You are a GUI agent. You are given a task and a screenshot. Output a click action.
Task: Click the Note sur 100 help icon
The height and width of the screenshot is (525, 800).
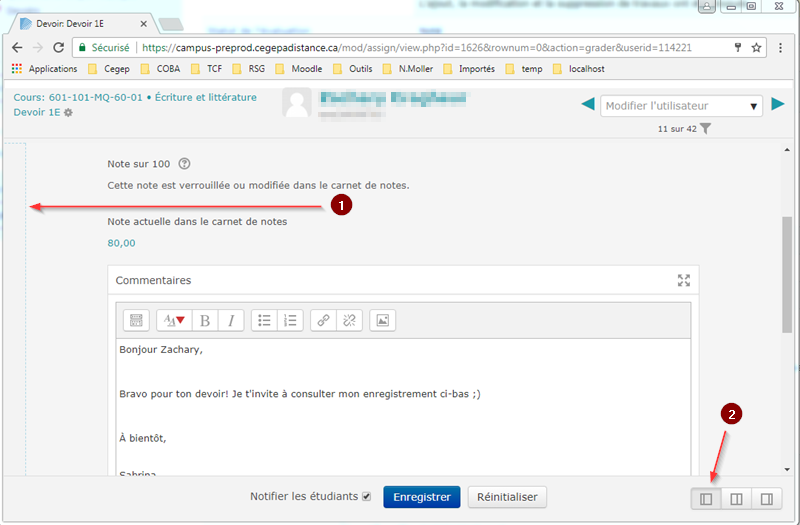pyautogui.click(x=184, y=164)
